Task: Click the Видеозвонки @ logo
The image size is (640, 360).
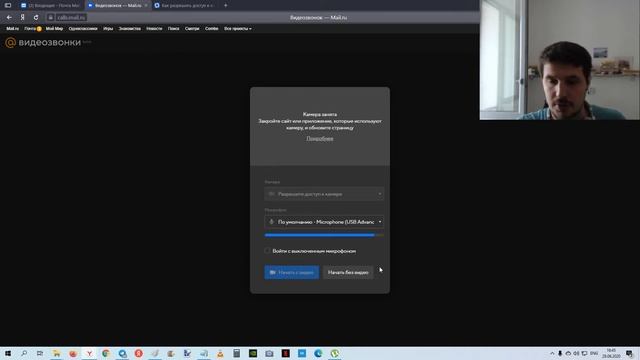Action: click(x=43, y=42)
